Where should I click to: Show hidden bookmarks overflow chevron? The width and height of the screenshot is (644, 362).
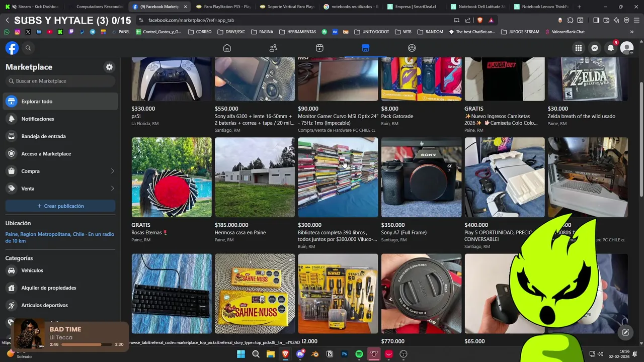(632, 32)
